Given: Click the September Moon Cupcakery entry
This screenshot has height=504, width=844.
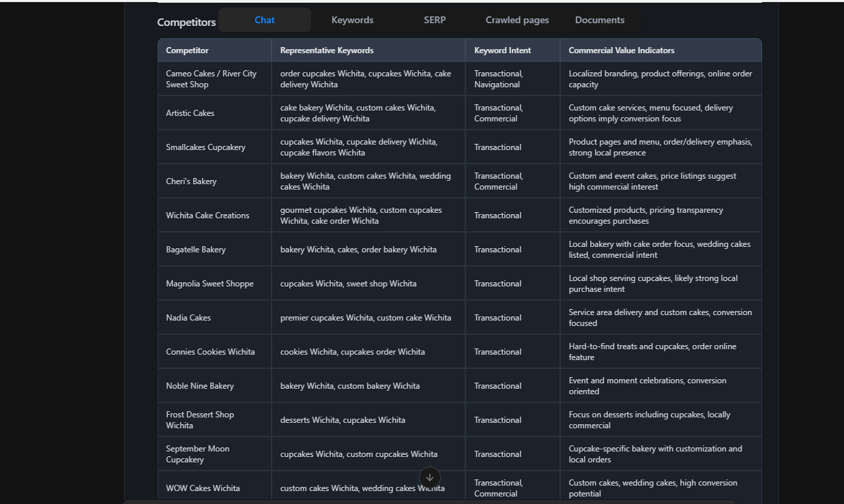Looking at the screenshot, I should click(198, 454).
